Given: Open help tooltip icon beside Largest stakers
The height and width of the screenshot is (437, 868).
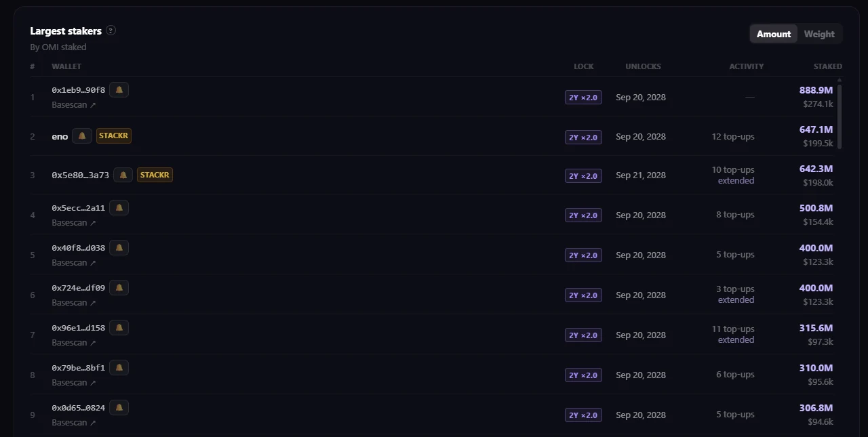Looking at the screenshot, I should tap(111, 30).
